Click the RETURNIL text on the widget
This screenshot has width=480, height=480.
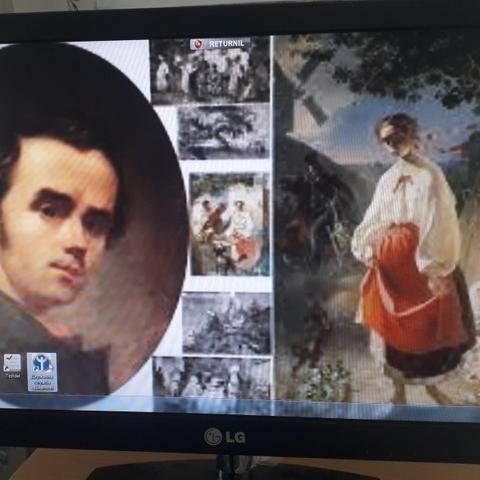point(227,44)
